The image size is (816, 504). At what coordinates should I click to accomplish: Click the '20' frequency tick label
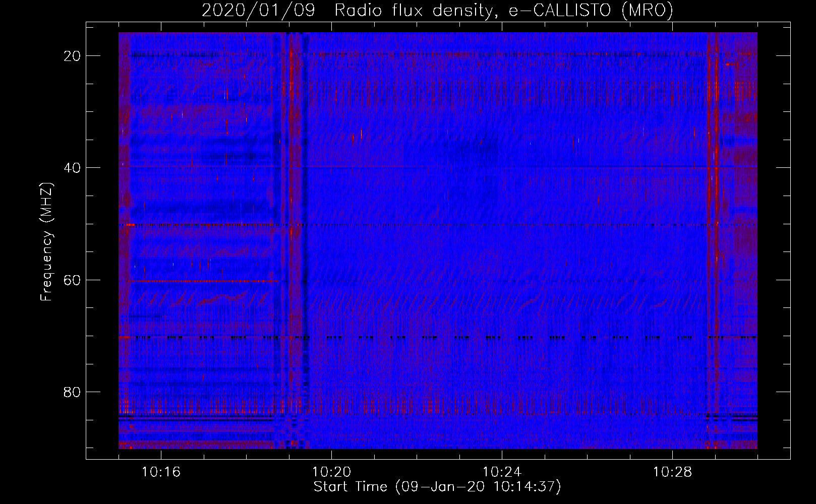pyautogui.click(x=73, y=56)
